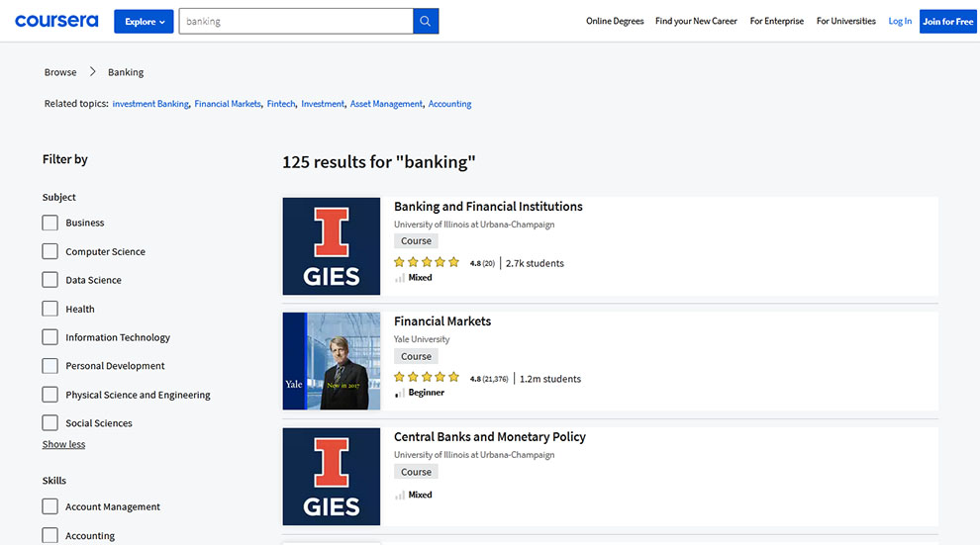Click the Banking breadcrumb
This screenshot has height=545, width=980.
pos(126,72)
